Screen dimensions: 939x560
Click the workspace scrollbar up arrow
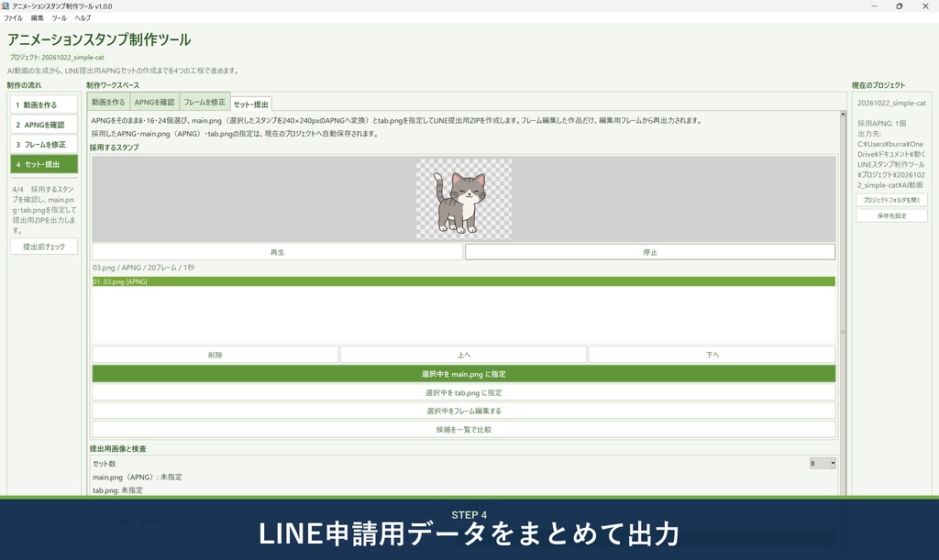pyautogui.click(x=843, y=114)
